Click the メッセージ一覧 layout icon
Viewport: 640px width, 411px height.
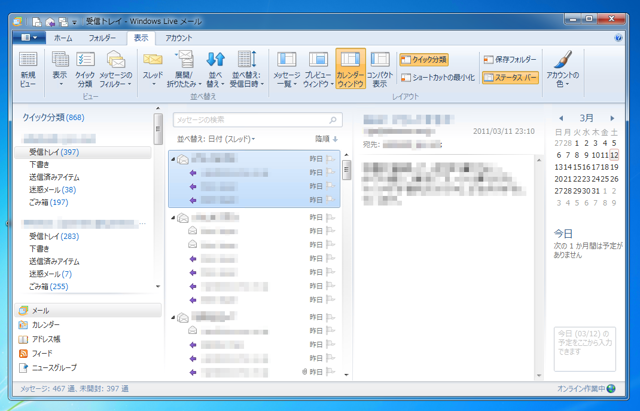287,70
